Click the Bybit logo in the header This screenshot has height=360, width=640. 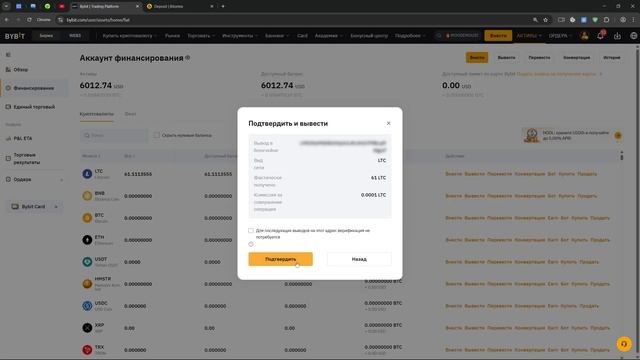pos(15,36)
